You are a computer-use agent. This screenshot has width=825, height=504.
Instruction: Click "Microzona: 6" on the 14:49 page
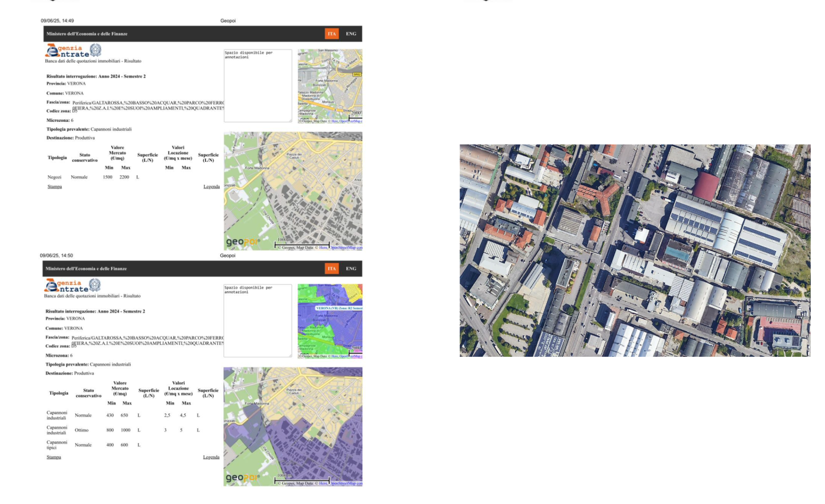pos(60,120)
